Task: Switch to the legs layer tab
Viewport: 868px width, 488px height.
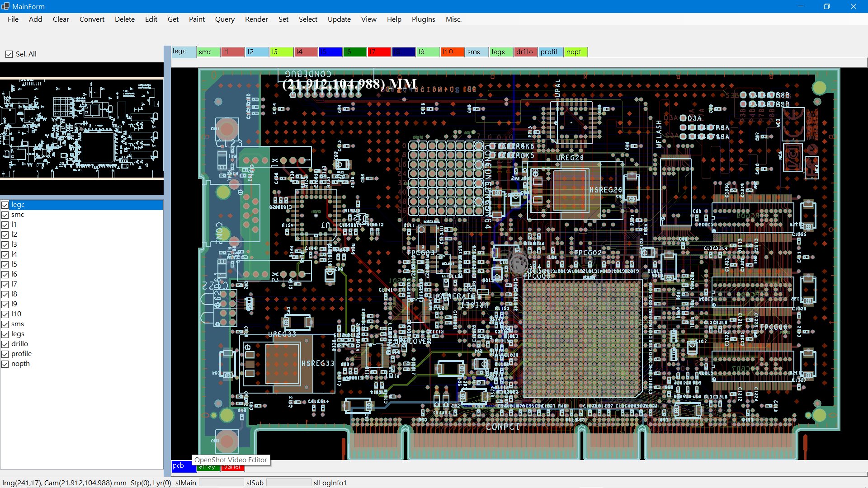Action: 501,52
